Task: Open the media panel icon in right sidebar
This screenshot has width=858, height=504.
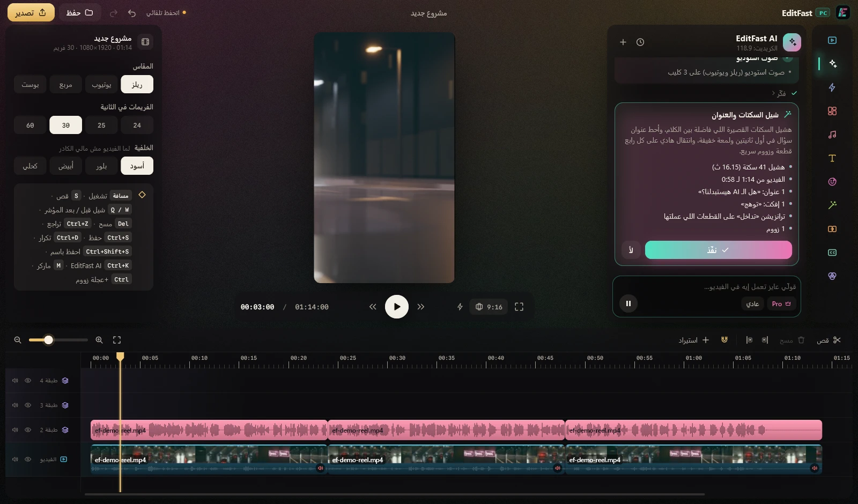Action: tap(832, 40)
